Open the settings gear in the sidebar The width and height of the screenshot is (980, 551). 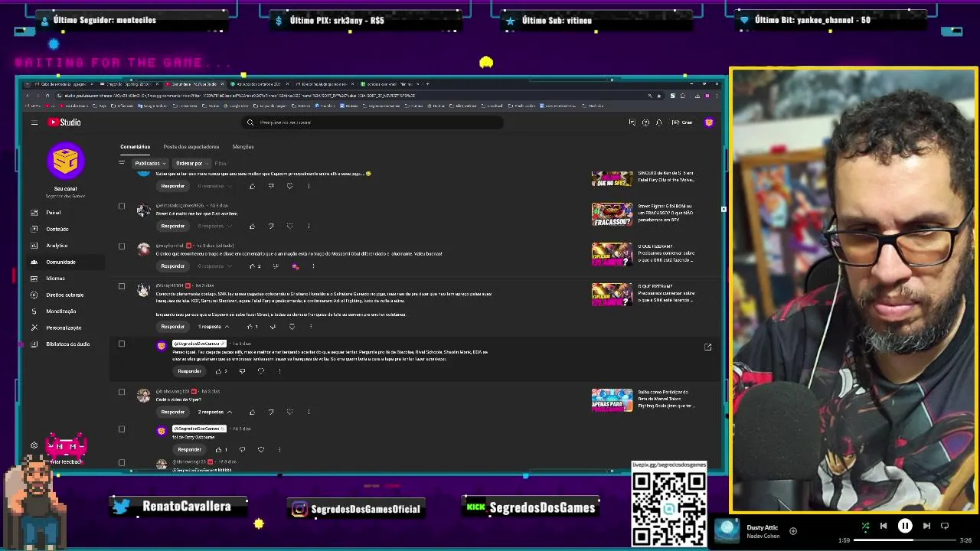(34, 445)
